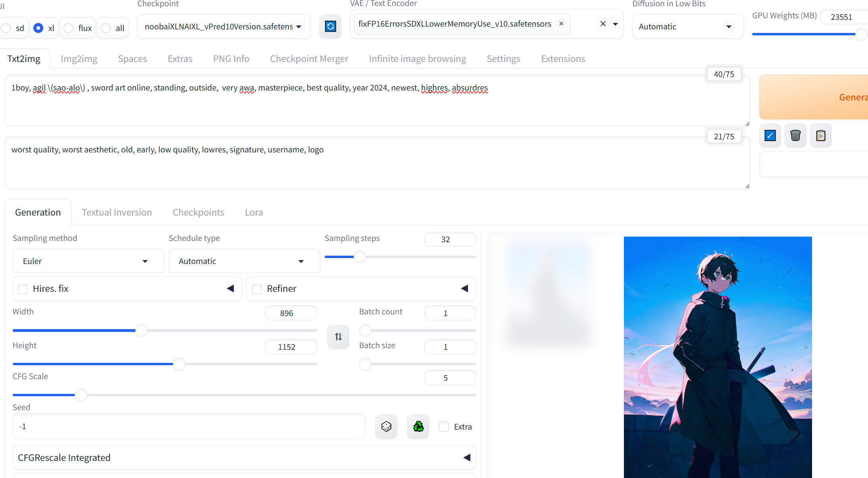The height and width of the screenshot is (478, 868).
Task: Open the Checkpoints sub-tab
Action: coord(198,212)
